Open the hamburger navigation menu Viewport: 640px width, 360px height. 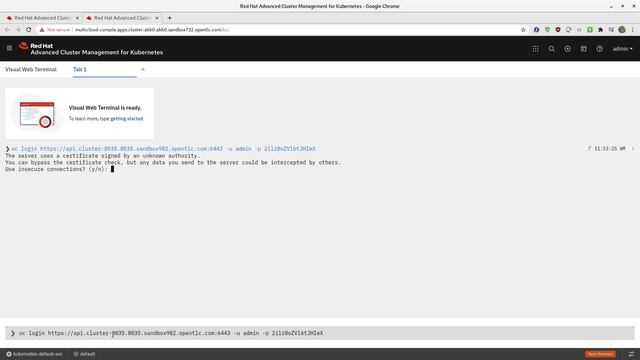point(9,48)
